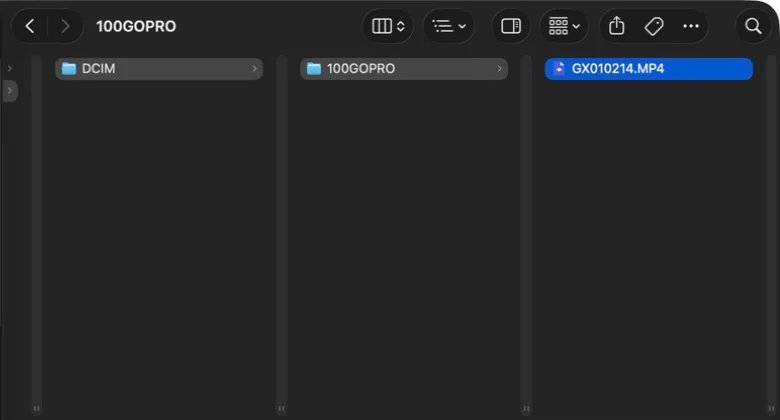Select the 100GOPRO folder row
This screenshot has height=420, width=780.
[x=404, y=69]
